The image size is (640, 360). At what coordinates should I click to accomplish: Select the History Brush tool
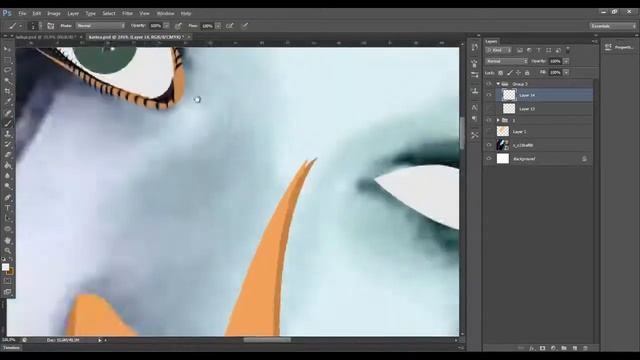(x=7, y=144)
